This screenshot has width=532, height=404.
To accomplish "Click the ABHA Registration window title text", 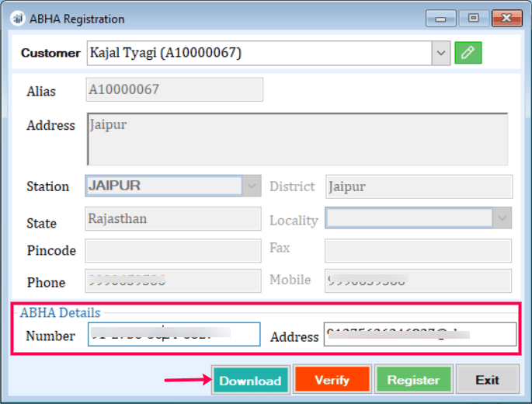I will (77, 19).
